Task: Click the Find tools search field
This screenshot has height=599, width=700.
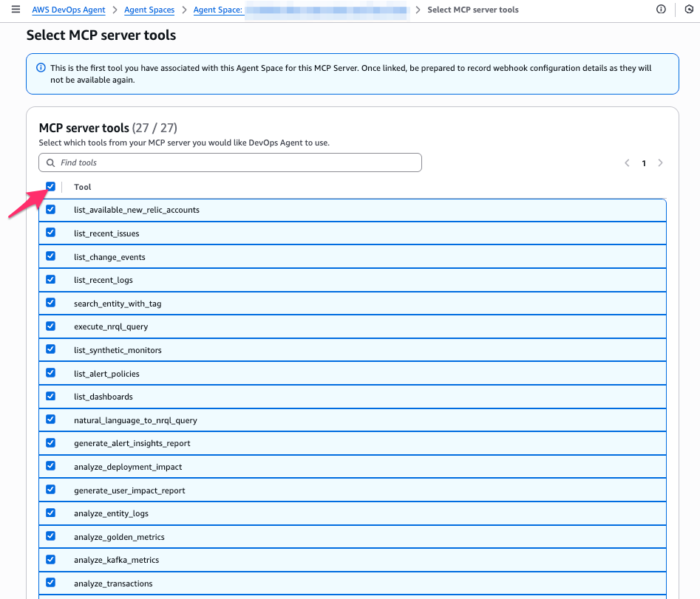Action: point(237,162)
